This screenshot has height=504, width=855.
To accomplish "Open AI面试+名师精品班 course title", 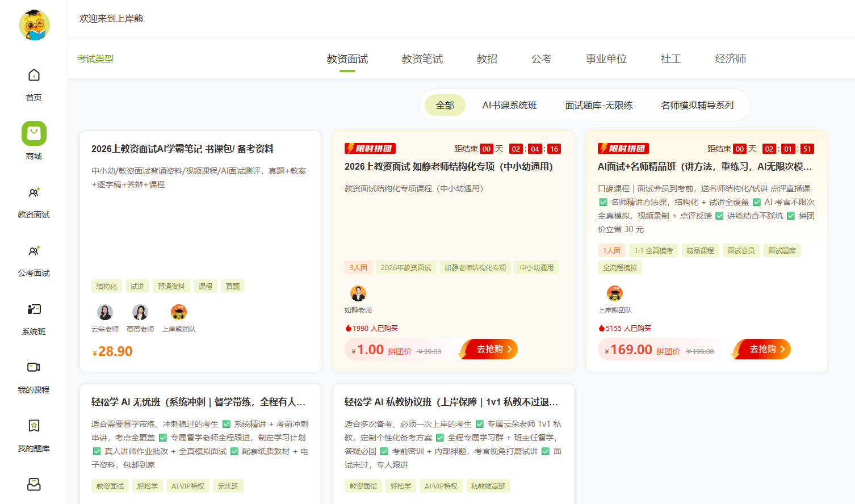I will point(705,166).
